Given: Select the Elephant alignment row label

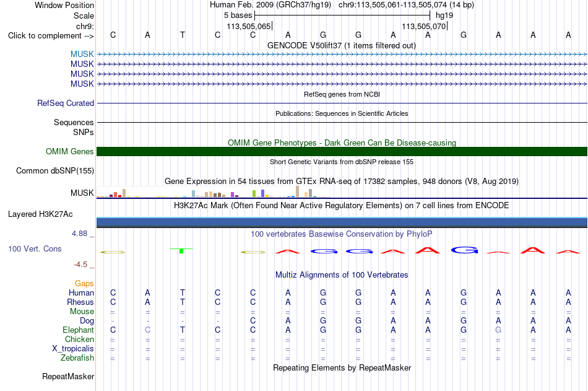Looking at the screenshot, I should [78, 330].
